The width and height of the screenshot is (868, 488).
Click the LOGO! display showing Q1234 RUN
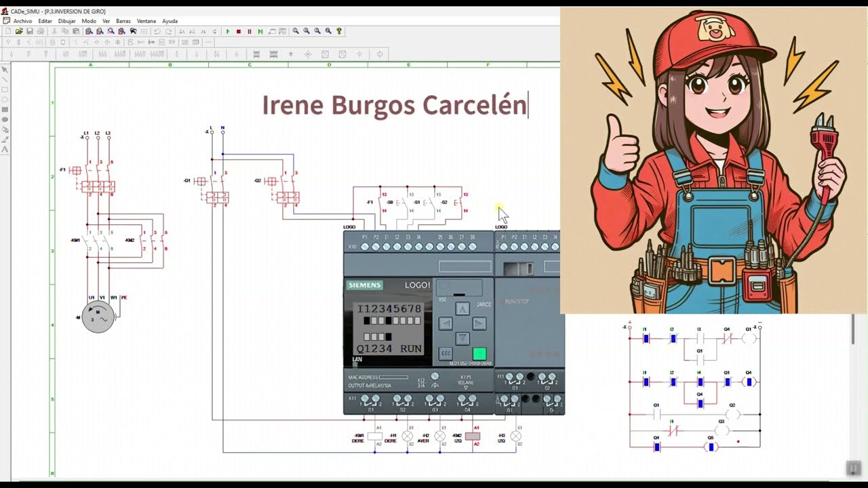389,329
